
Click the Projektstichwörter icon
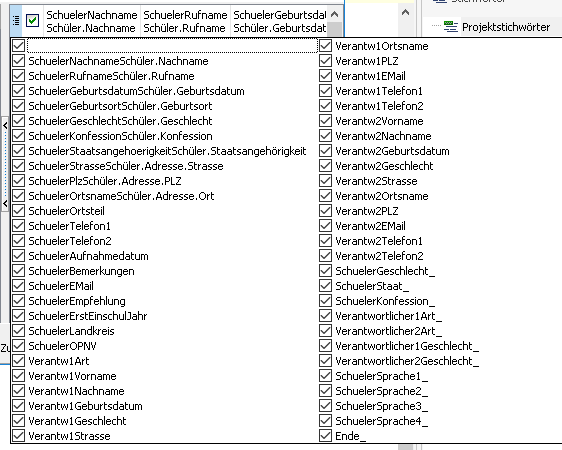pyautogui.click(x=451, y=27)
